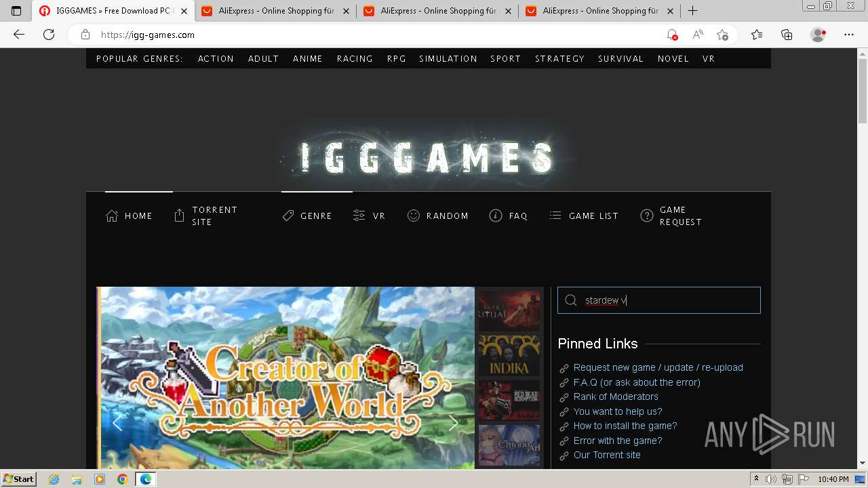Click the magnifier icon in the search box
The image size is (868, 488).
pos(571,300)
